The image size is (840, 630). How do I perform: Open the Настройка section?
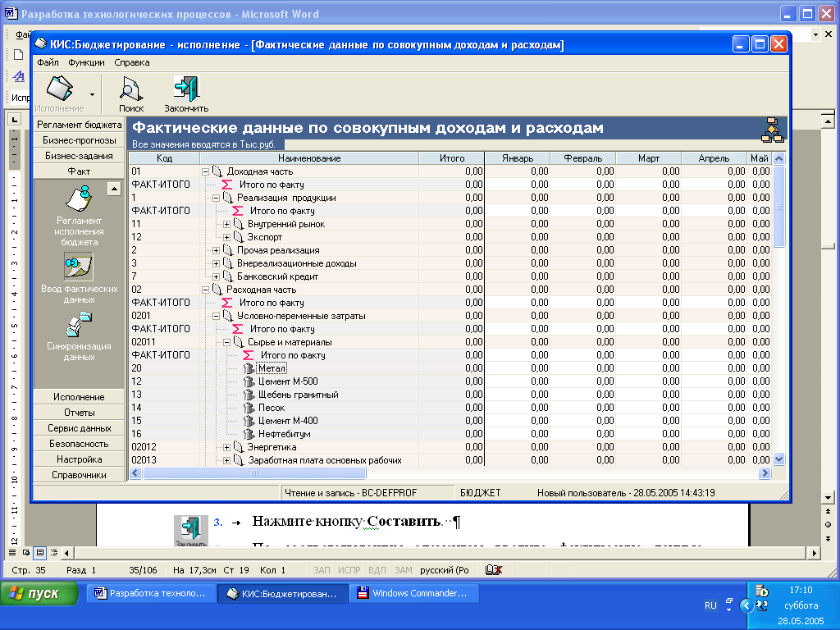tap(79, 459)
